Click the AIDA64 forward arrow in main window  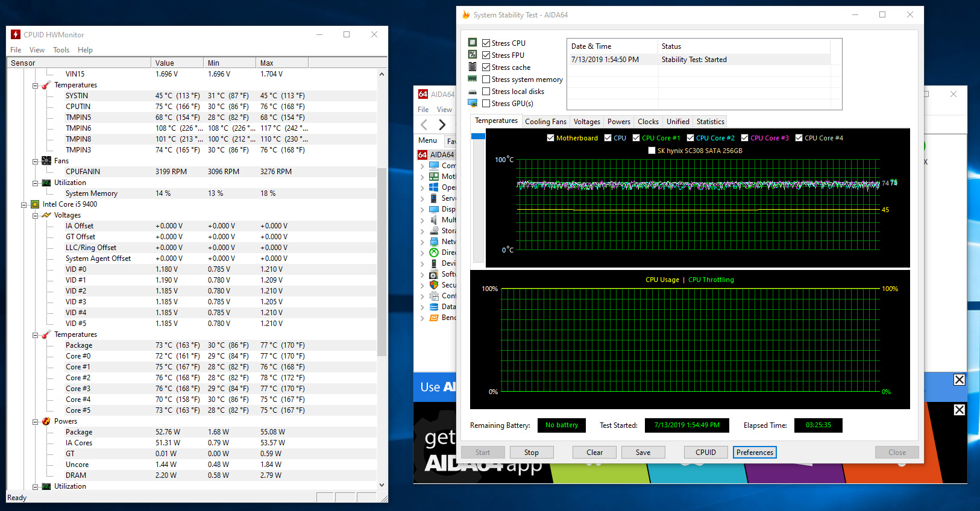442,124
